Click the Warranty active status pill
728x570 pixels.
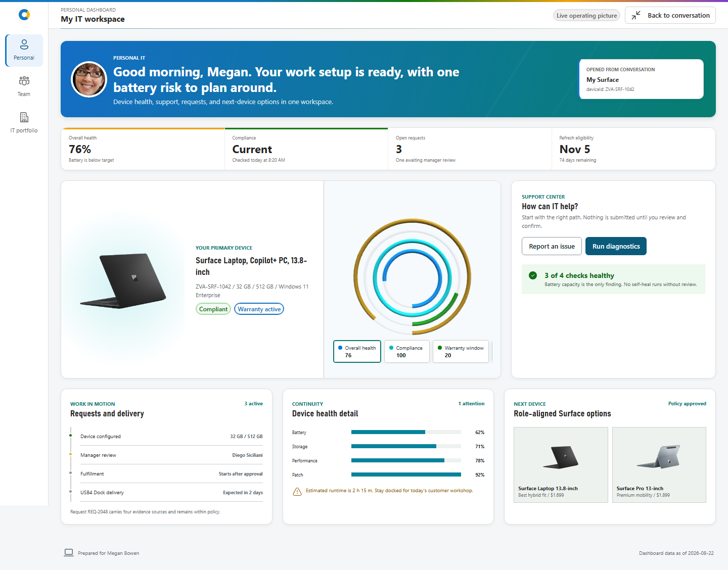click(259, 309)
